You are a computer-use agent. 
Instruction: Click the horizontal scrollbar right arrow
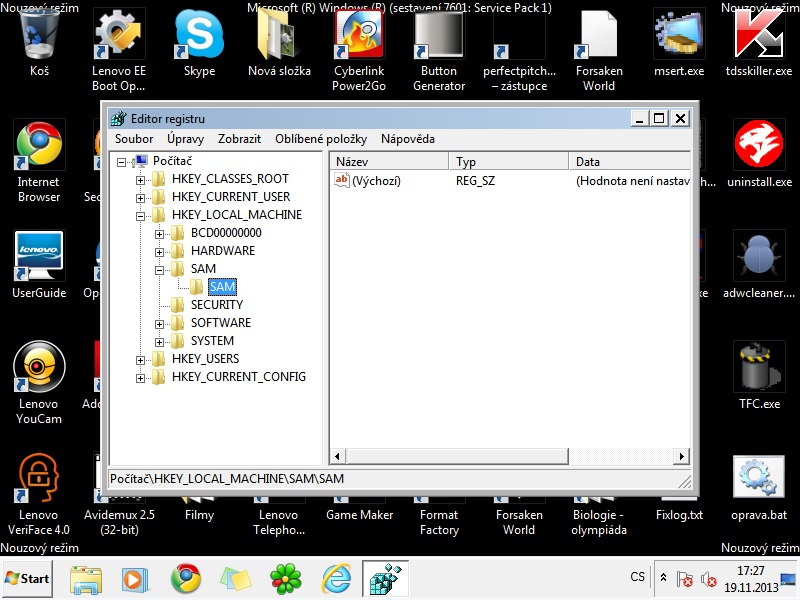682,456
